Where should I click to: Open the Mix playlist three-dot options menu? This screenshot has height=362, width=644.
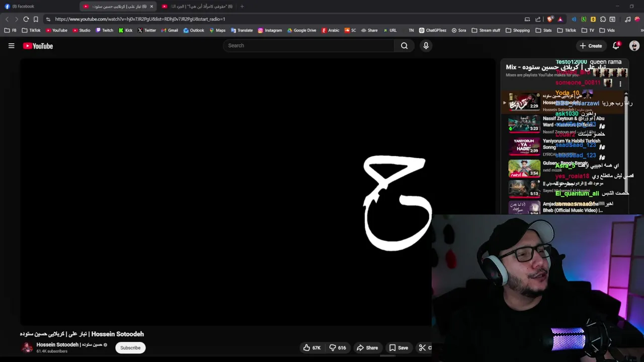point(620,84)
